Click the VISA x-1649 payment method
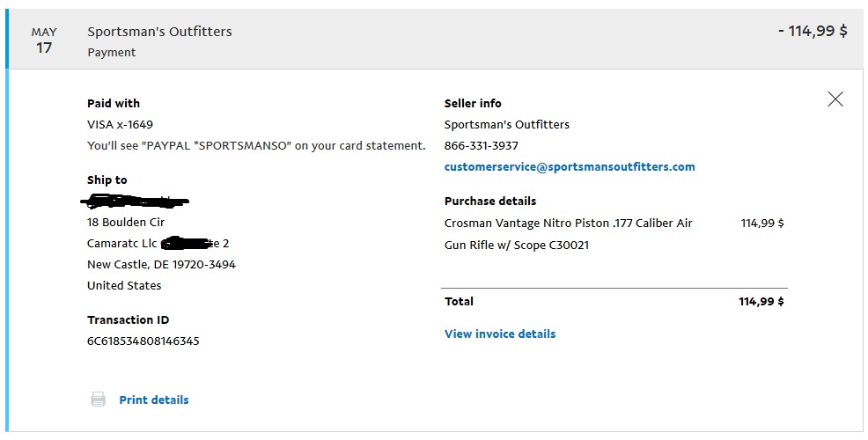 pos(120,124)
